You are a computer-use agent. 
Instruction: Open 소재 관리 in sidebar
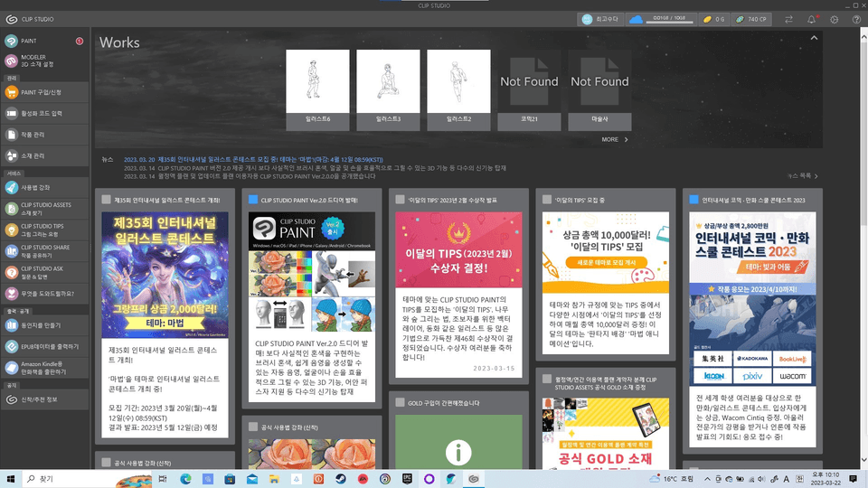pyautogui.click(x=44, y=156)
